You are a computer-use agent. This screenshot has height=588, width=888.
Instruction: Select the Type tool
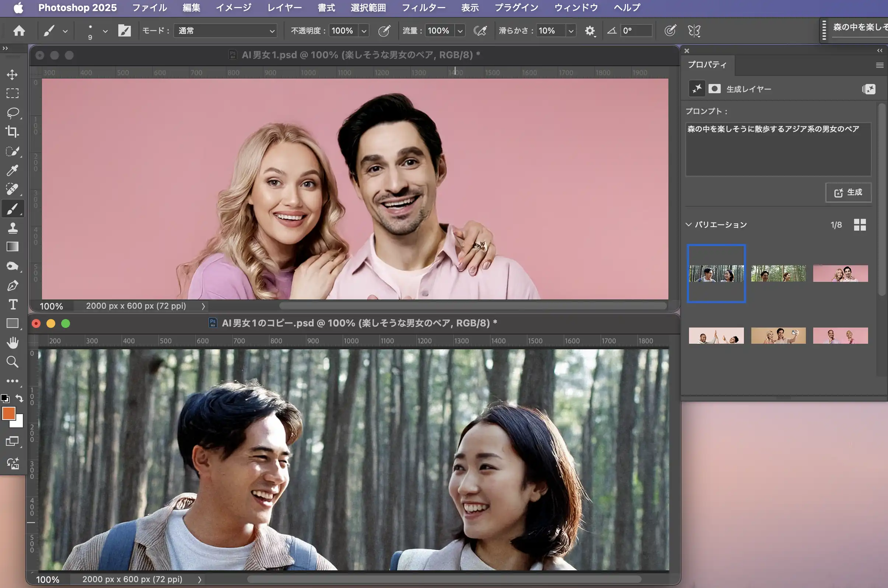tap(13, 304)
